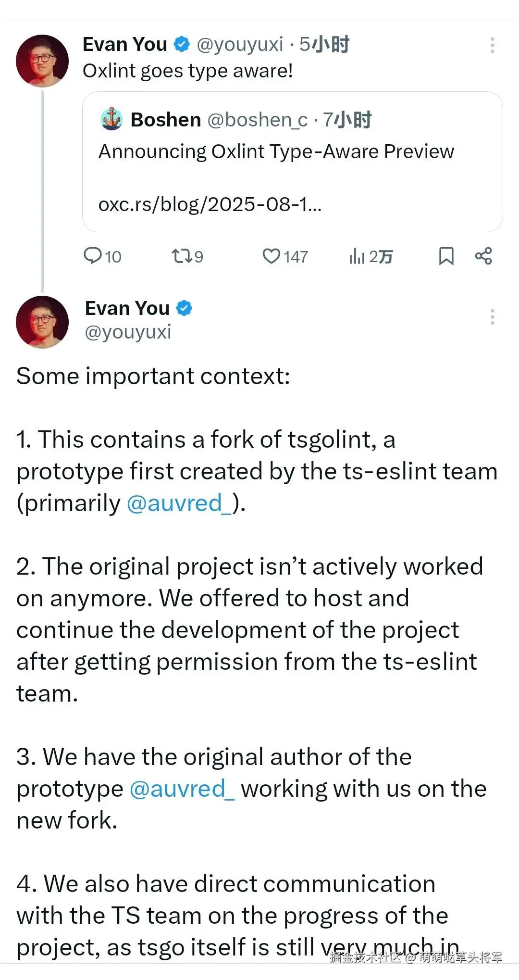Open Evan You's top avatar
The image size is (519, 980).
click(42, 61)
